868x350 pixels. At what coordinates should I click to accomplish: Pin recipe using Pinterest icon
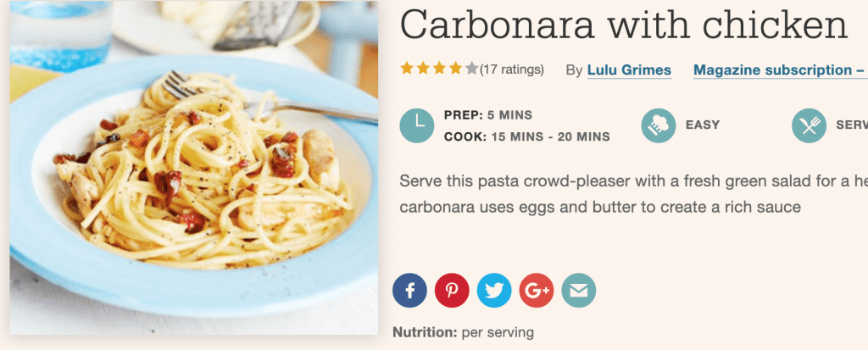pos(452,292)
